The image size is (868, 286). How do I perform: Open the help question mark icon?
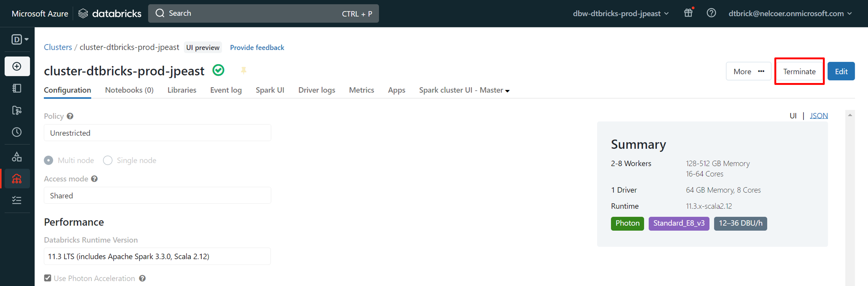point(711,13)
